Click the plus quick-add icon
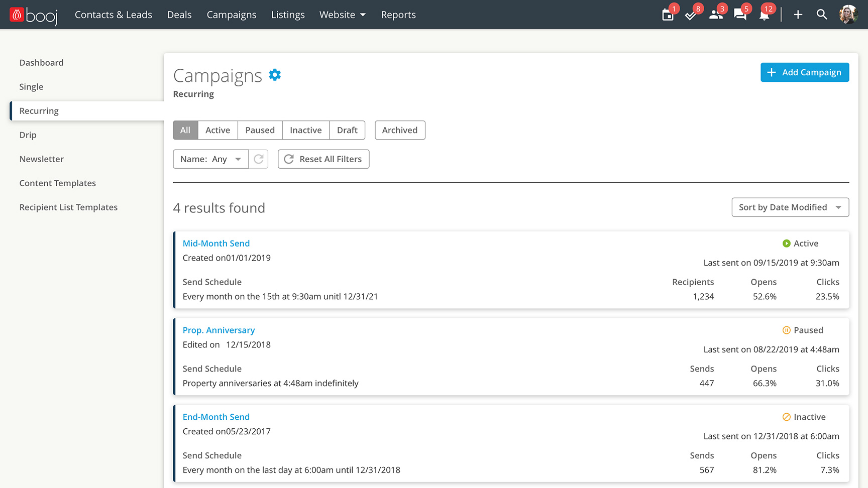Viewport: 868px width, 488px height. [x=798, y=15]
